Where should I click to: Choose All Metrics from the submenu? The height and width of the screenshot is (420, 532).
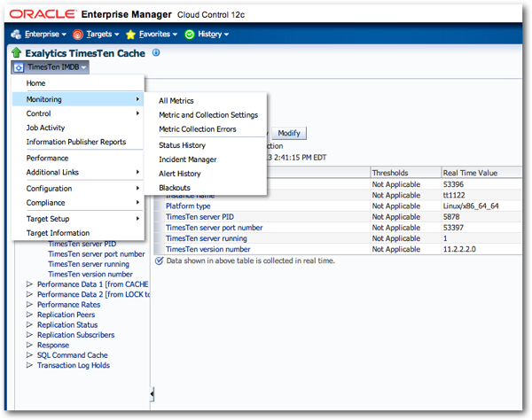(x=206, y=101)
